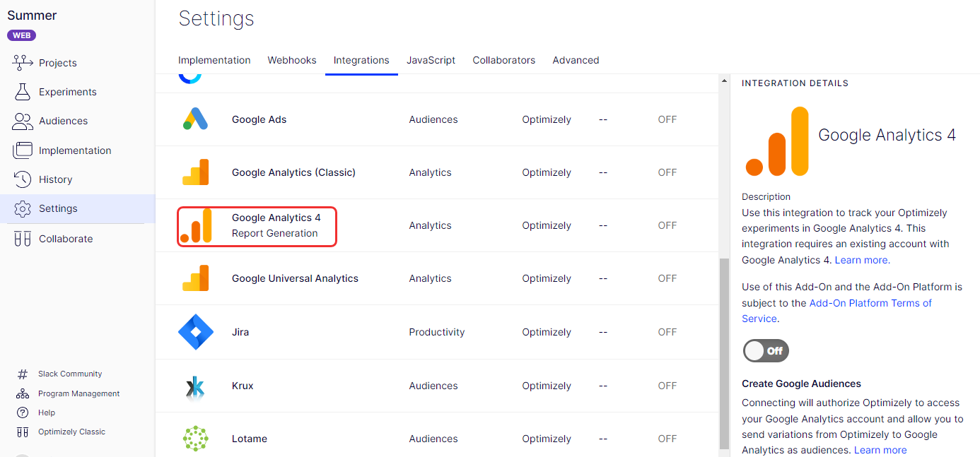Select the Google Analytics (Classic) name
Image resolution: width=980 pixels, height=457 pixels.
[293, 172]
